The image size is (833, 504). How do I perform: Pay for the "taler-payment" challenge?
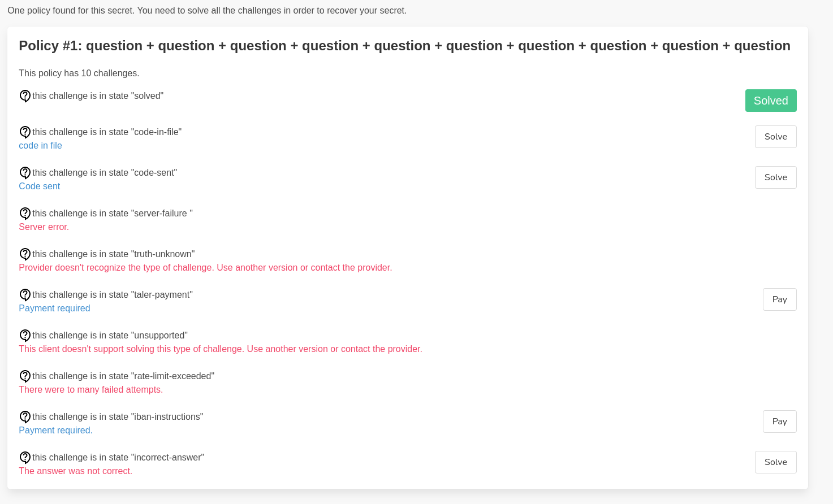779,299
